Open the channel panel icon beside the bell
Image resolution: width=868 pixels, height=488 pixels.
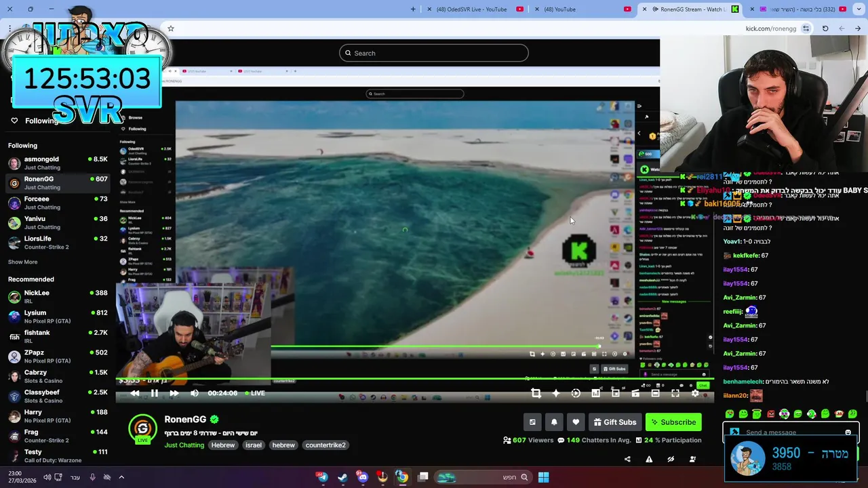coord(532,422)
